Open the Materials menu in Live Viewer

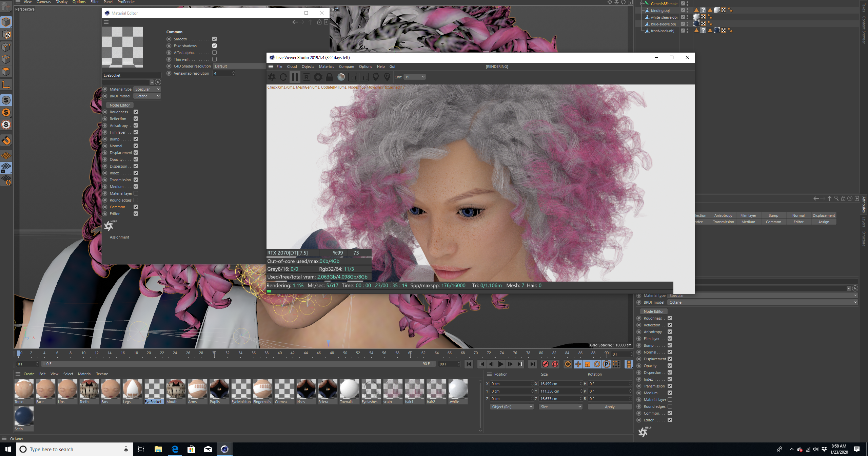pyautogui.click(x=326, y=66)
